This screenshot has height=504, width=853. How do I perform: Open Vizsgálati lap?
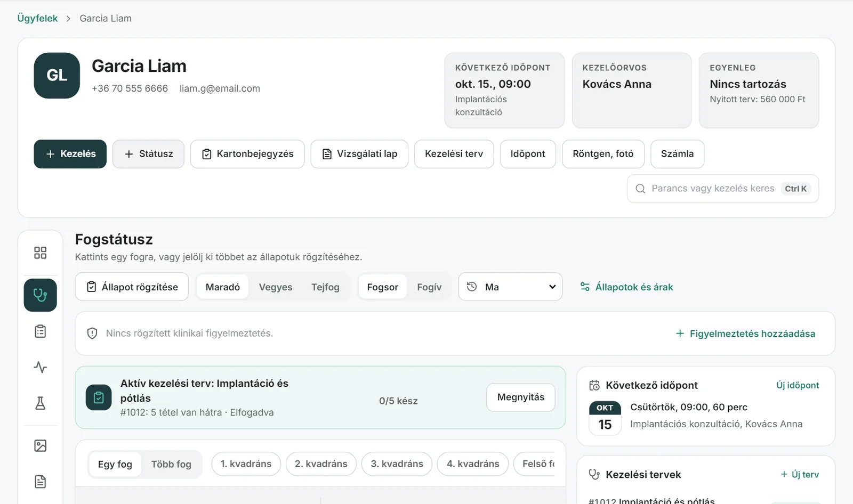[x=359, y=154]
